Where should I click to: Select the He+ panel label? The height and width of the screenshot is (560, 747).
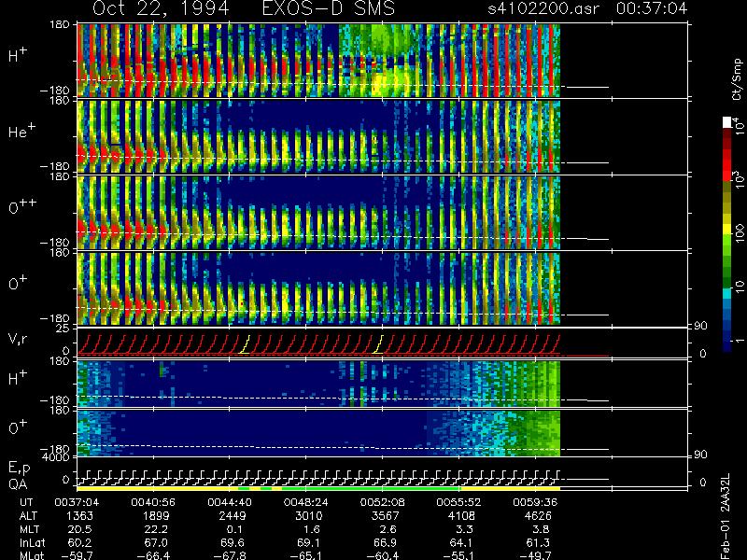[x=21, y=131]
